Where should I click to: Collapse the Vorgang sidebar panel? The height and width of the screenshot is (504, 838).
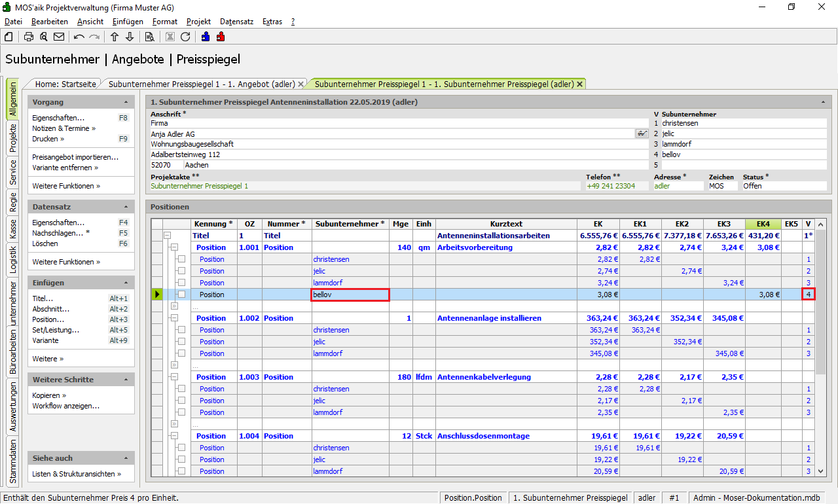126,103
